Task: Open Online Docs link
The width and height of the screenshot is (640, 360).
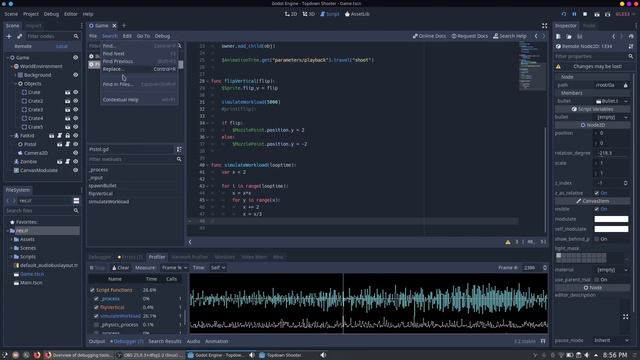Action: pos(429,36)
